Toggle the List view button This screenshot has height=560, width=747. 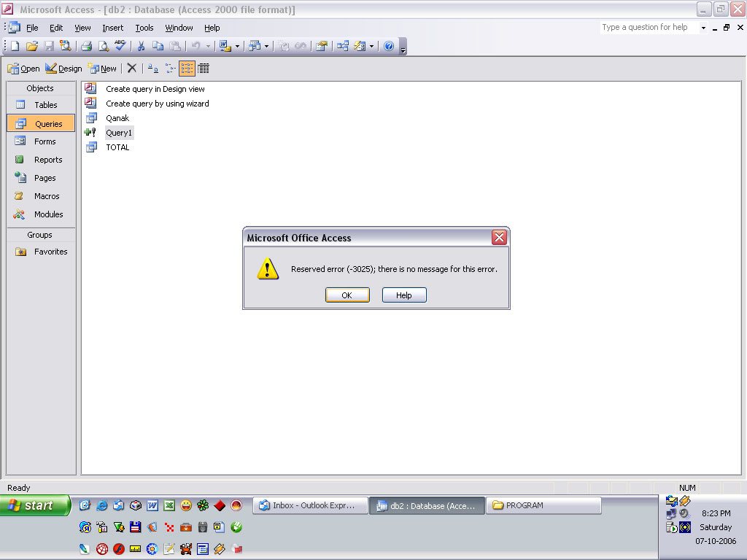[187, 69]
